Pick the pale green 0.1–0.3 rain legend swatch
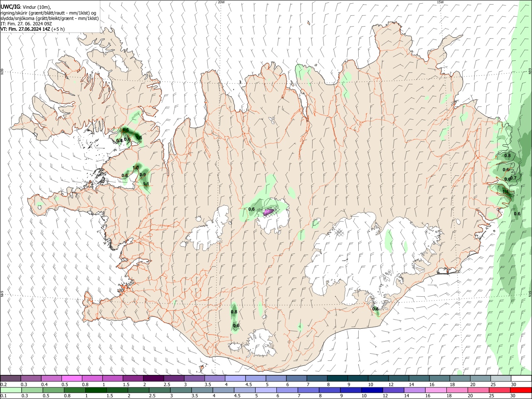 (10, 390)
